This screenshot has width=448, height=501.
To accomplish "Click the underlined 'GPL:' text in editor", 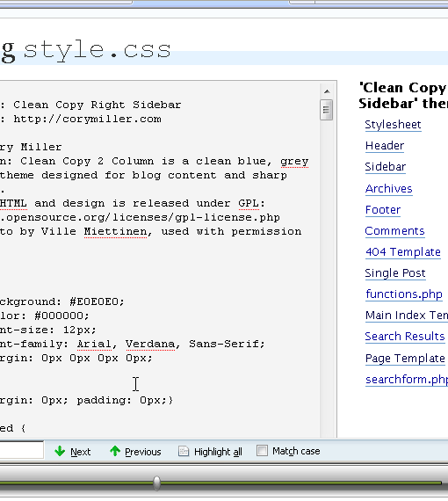I will (251, 204).
